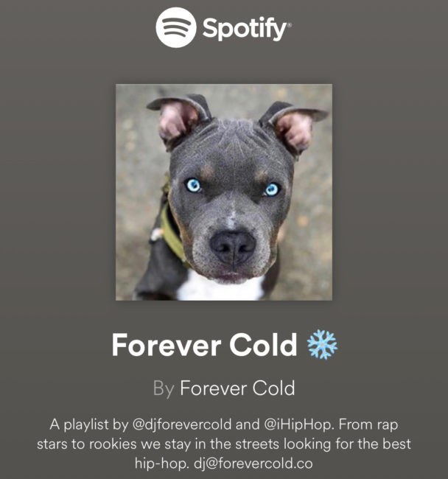Open the Forever Cold playlist cover image

[224, 192]
